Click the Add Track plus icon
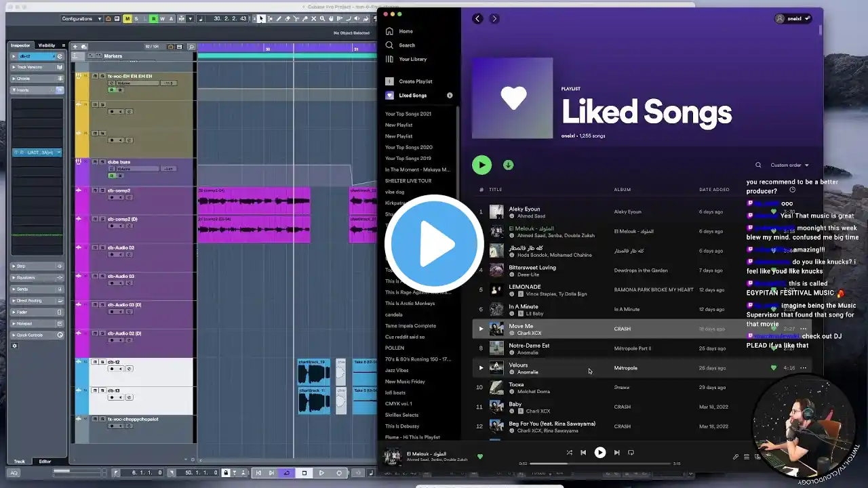 tap(75, 47)
